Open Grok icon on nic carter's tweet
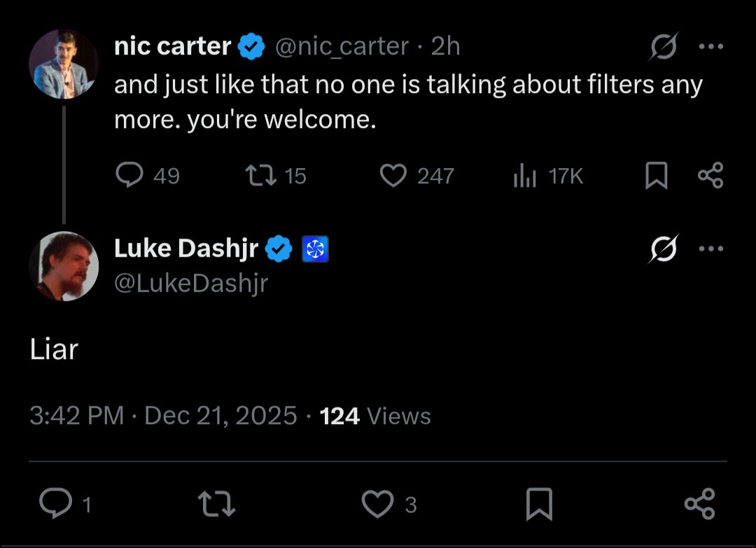Viewport: 756px width, 548px height. (662, 48)
